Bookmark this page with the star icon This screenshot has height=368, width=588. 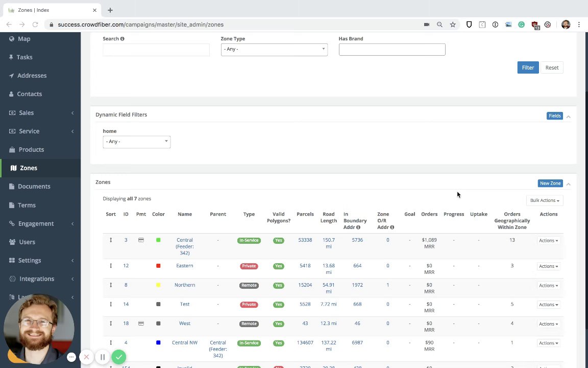[453, 25]
